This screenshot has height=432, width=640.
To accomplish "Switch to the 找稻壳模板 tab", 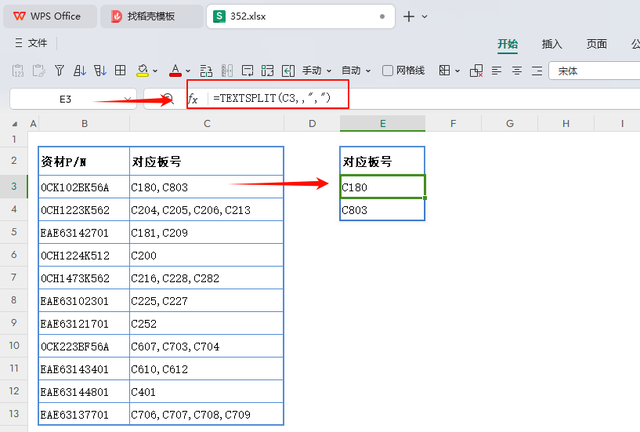I will [151, 16].
